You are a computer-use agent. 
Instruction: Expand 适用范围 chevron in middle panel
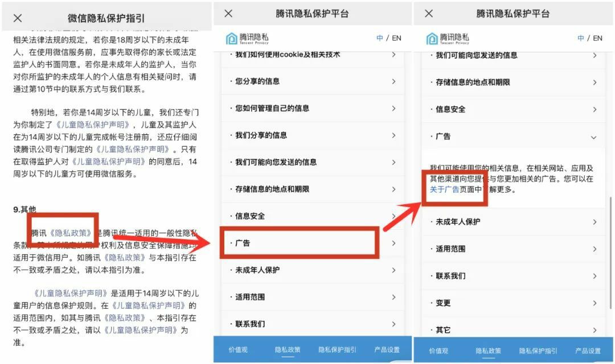coord(393,297)
